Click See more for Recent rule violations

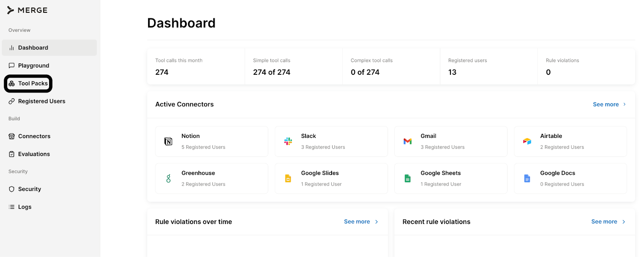point(604,222)
